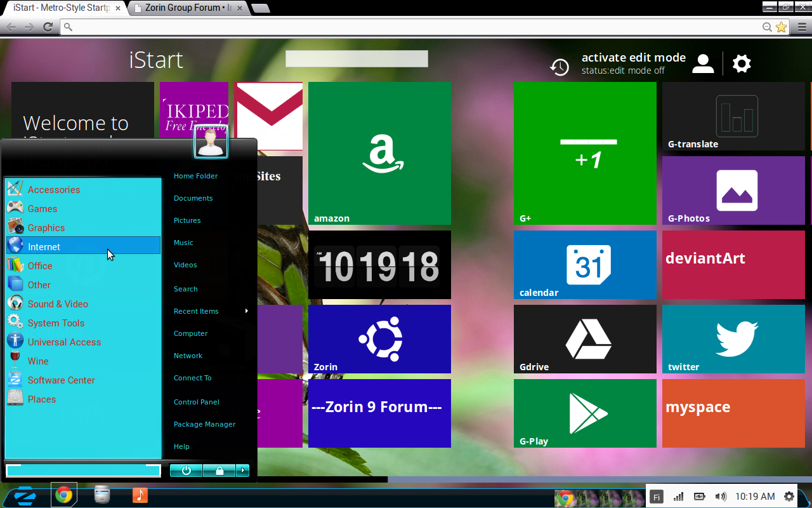Screen dimensions: 812x508
Task: Bookmark this page with the star
Action: click(x=781, y=27)
